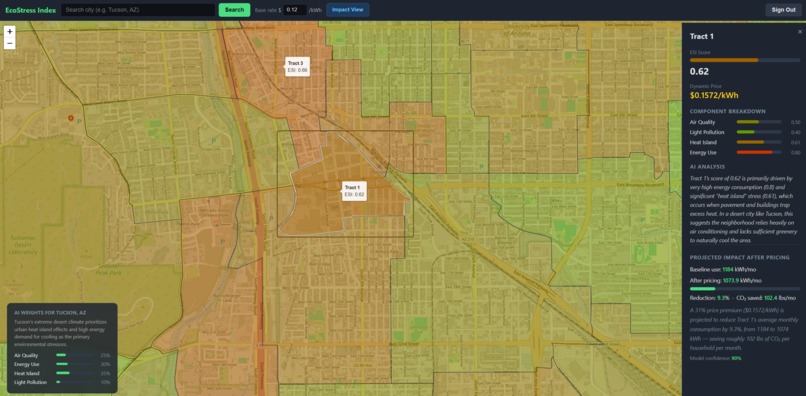806x396 pixels.
Task: Click the "After pricing: 1073.9 kWh/mo" line
Action: (726, 280)
